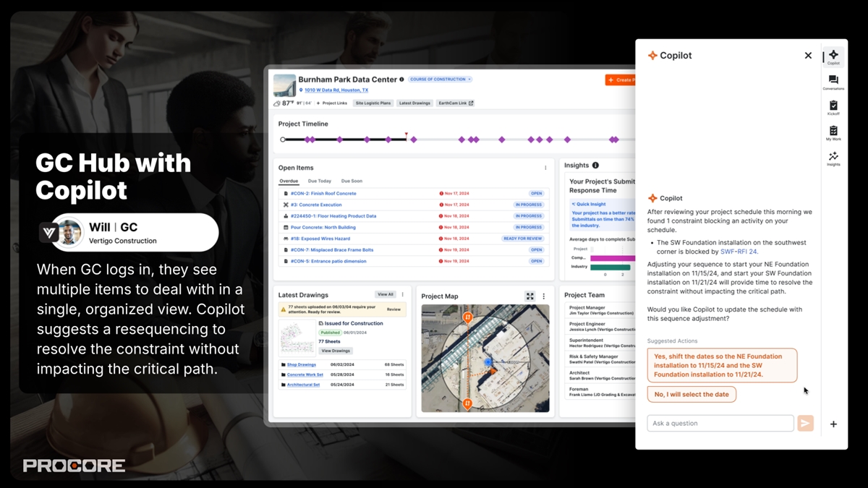Open the Architectural Set folder link
Viewport: 868px width, 488px height.
(x=304, y=385)
